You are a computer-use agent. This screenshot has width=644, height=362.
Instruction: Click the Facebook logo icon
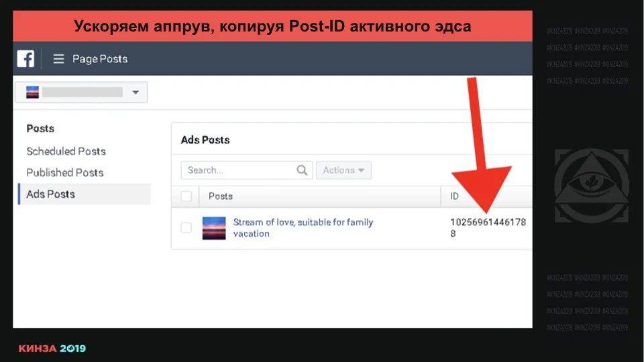(x=25, y=59)
